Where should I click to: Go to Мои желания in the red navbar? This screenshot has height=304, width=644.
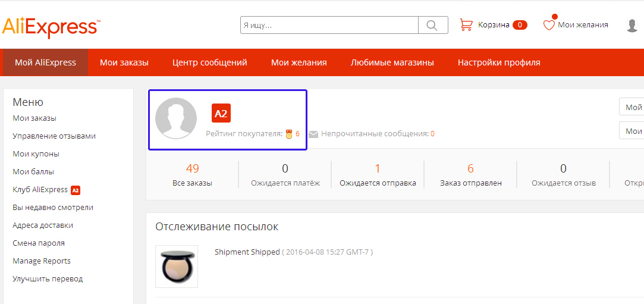point(299,62)
